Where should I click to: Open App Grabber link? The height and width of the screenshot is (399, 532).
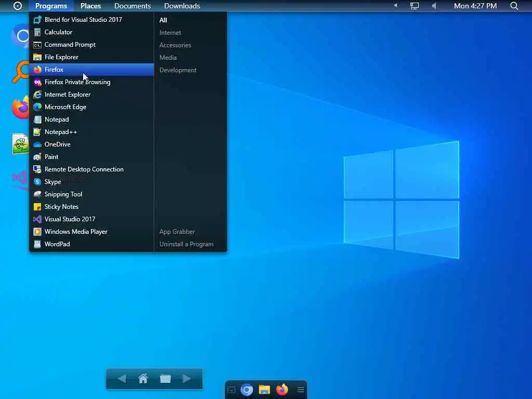[x=177, y=232]
